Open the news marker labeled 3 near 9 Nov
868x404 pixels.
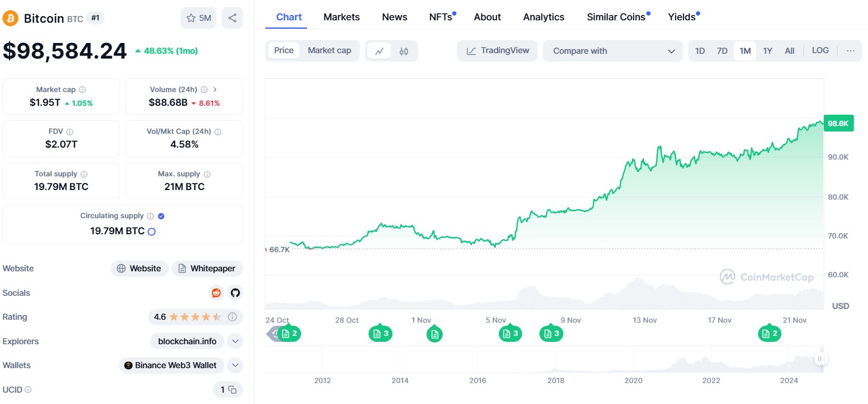(551, 333)
